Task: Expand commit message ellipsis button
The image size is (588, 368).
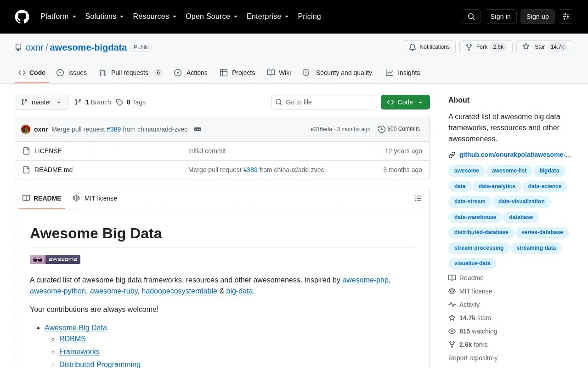Action: [x=198, y=129]
